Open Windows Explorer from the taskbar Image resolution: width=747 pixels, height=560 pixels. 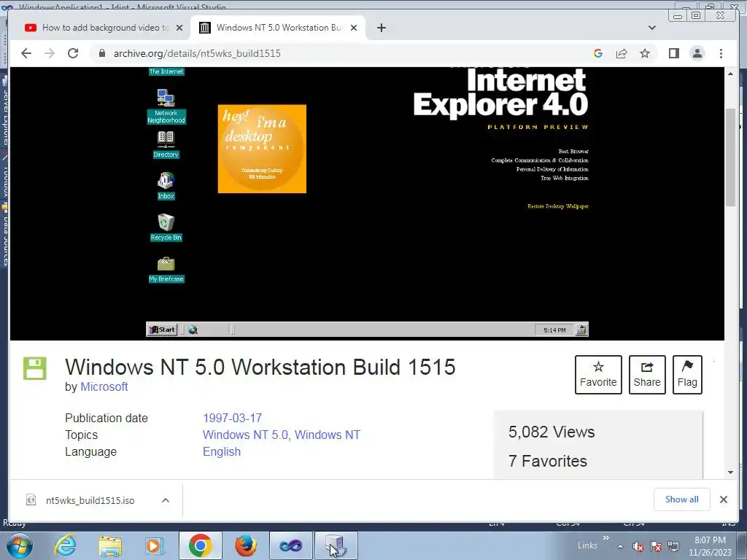tap(111, 545)
